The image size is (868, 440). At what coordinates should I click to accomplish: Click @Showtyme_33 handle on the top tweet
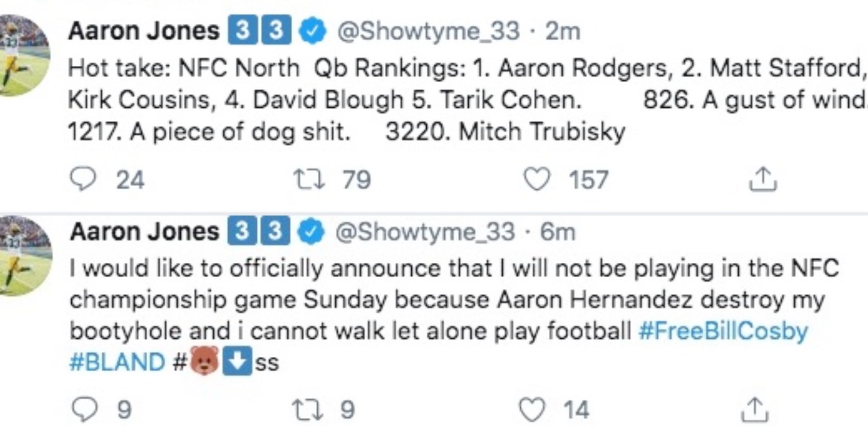pyautogui.click(x=429, y=31)
